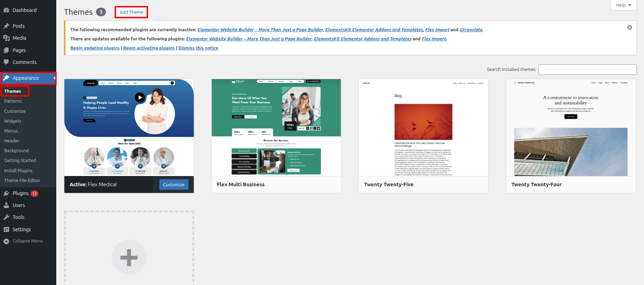
Task: Click Begin updating plugins link
Action: pos(95,48)
